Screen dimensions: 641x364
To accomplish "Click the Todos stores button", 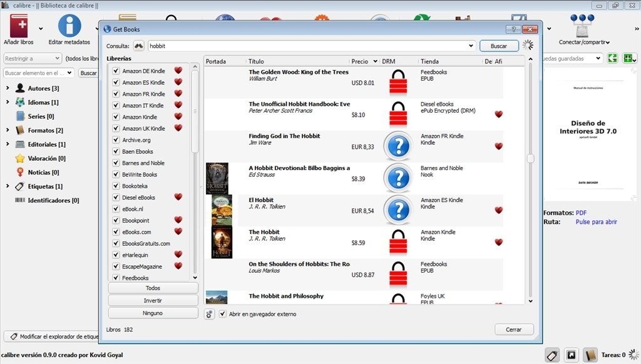I will 153,288.
